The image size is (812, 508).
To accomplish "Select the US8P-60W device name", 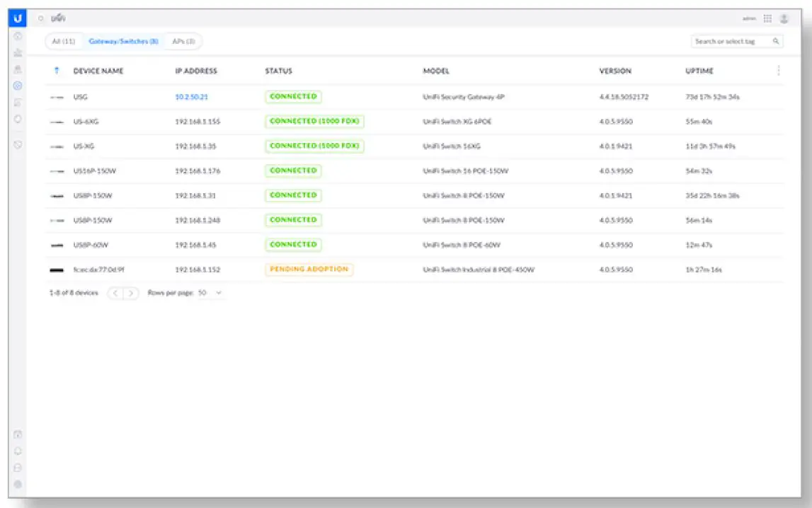I will (x=91, y=246).
